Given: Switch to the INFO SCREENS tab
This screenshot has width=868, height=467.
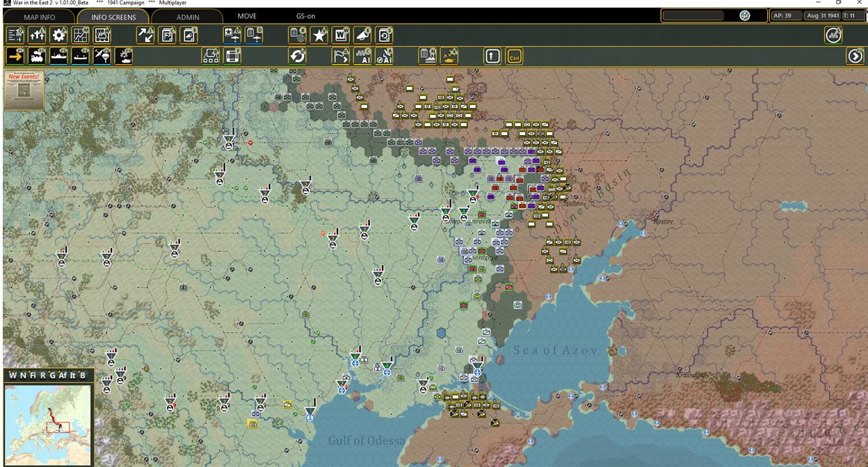Looking at the screenshot, I should 113,17.
